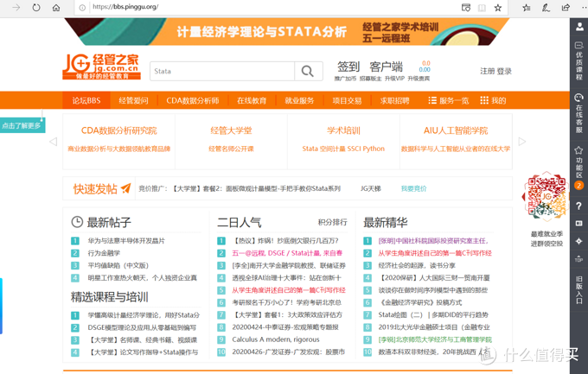This screenshot has width=588, height=374.
Task: Click the 快速发帖 quick post button
Action: [101, 188]
